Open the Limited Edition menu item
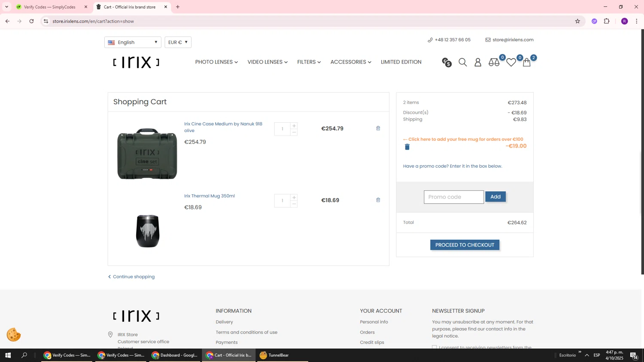644x362 pixels. click(x=401, y=62)
